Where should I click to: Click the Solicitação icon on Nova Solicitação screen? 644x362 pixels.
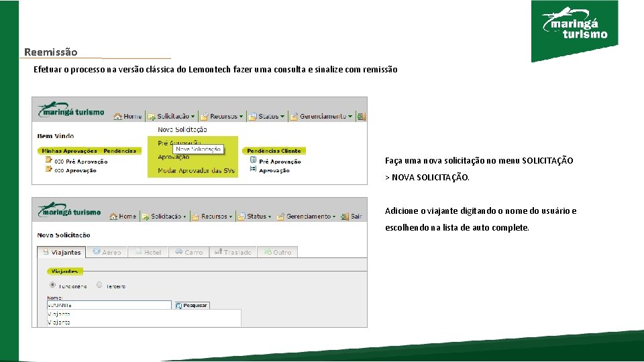146,217
